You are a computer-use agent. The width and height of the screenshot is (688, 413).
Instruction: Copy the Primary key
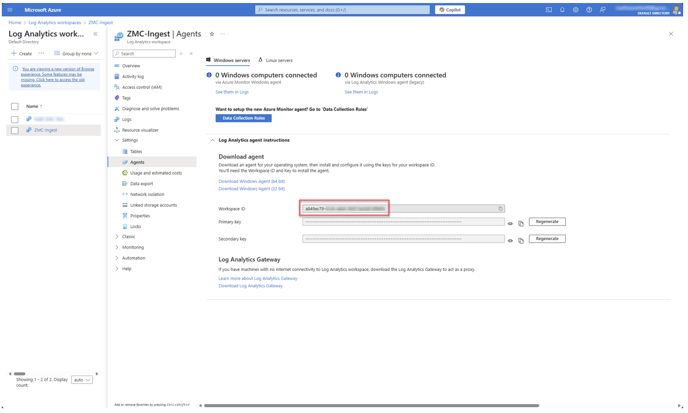521,224
